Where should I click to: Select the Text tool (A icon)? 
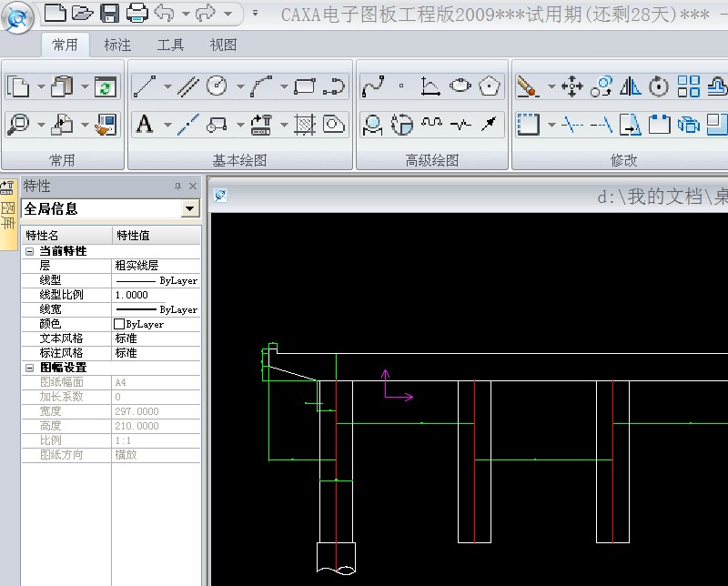point(145,125)
